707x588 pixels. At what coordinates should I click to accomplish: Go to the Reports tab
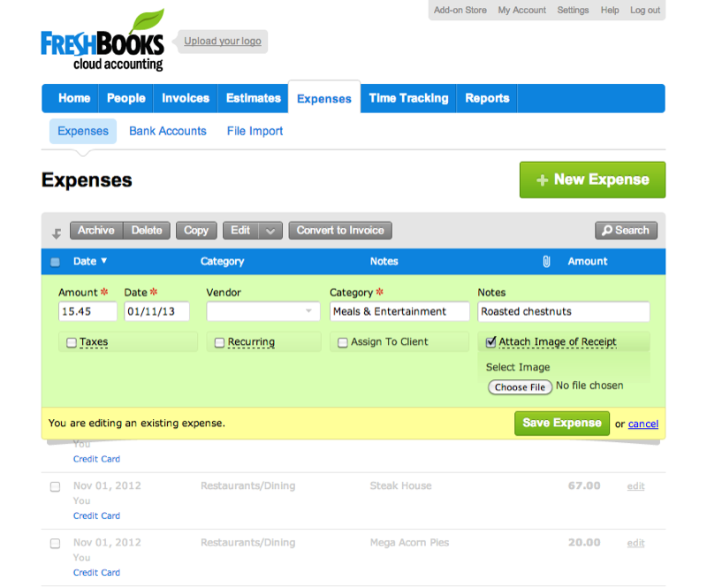point(487,98)
